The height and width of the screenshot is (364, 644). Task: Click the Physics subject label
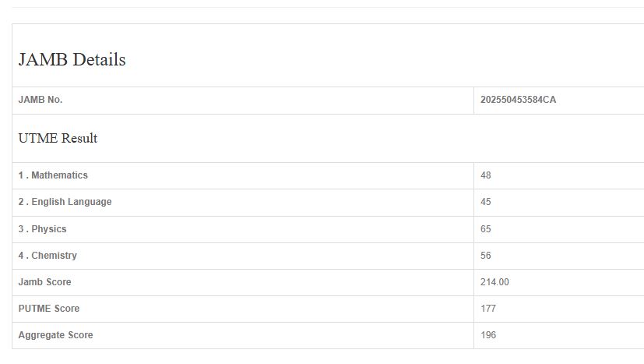tap(43, 229)
